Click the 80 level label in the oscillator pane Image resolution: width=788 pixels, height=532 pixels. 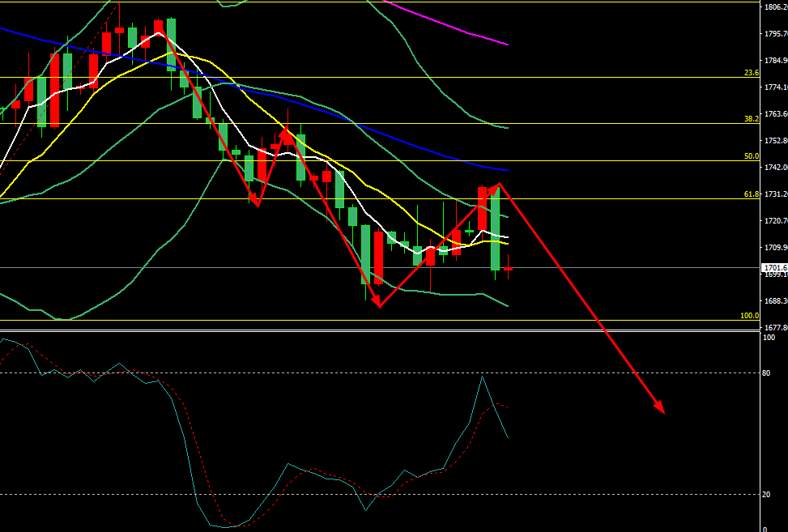(x=766, y=373)
